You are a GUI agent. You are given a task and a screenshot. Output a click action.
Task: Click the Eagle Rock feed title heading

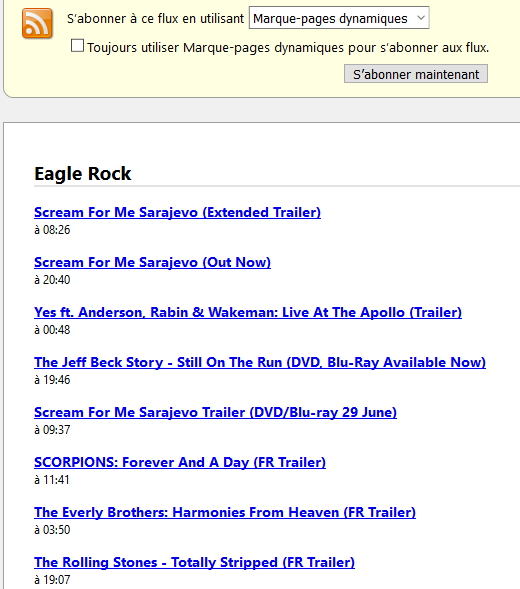coord(83,174)
